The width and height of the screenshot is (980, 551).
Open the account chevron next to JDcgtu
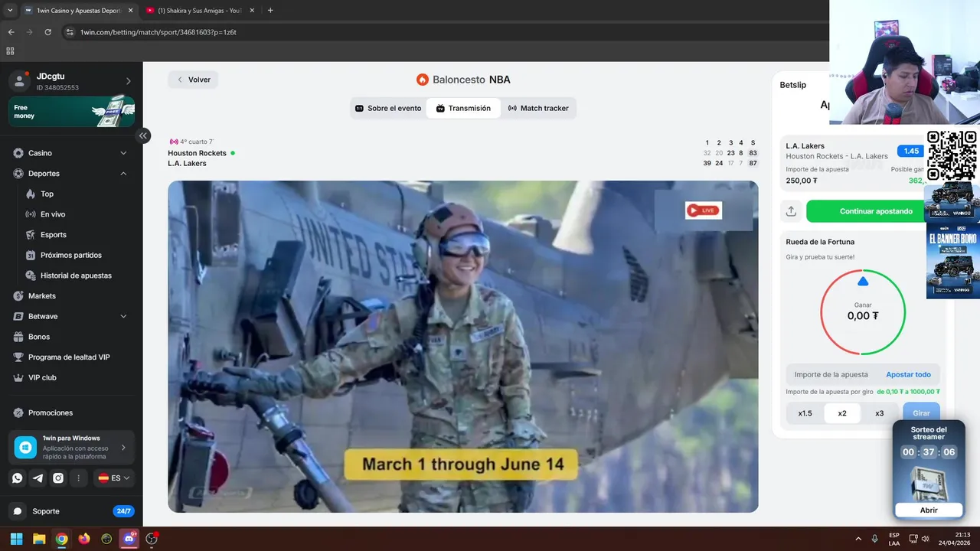pyautogui.click(x=128, y=81)
